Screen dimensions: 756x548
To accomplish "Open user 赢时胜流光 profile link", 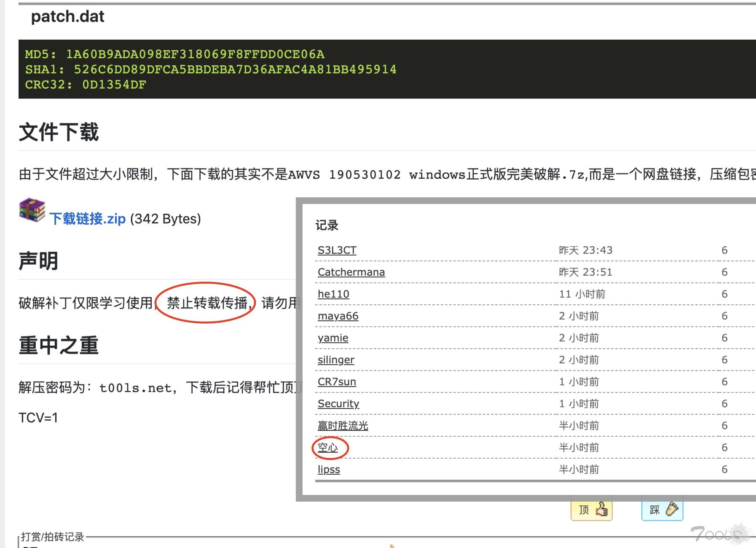I will pyautogui.click(x=343, y=426).
